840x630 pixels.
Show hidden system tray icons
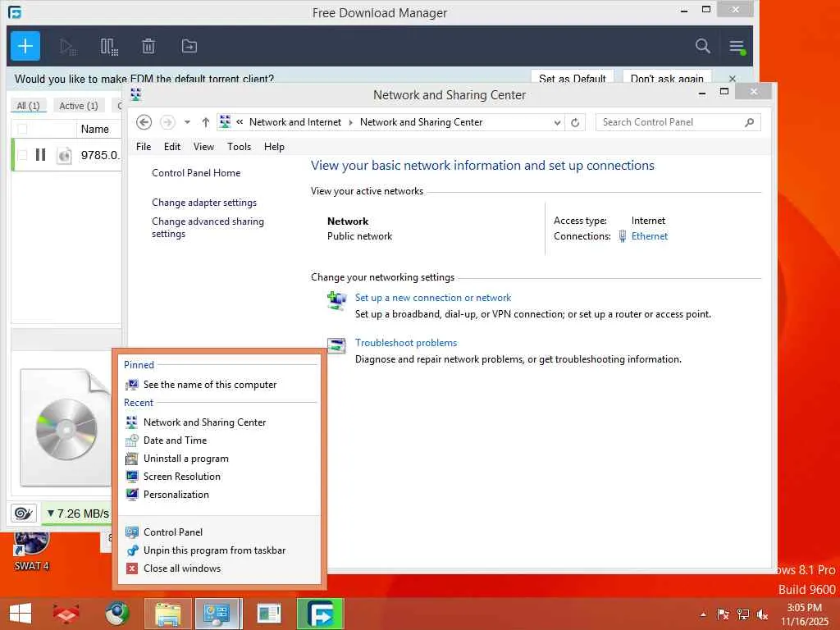tap(703, 614)
